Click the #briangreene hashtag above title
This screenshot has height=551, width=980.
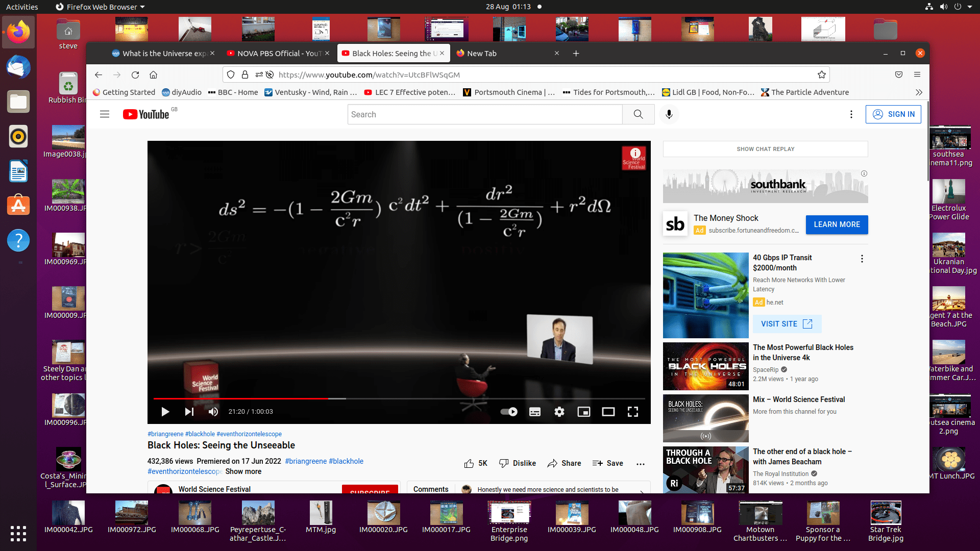point(165,434)
